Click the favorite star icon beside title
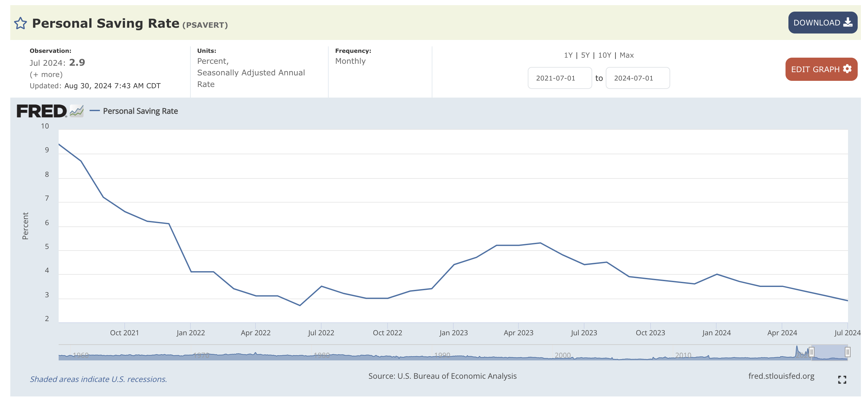This screenshot has height=400, width=868. click(21, 23)
